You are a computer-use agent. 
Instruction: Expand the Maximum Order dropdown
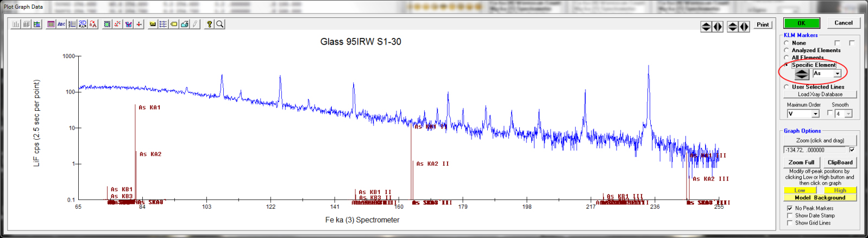815,114
